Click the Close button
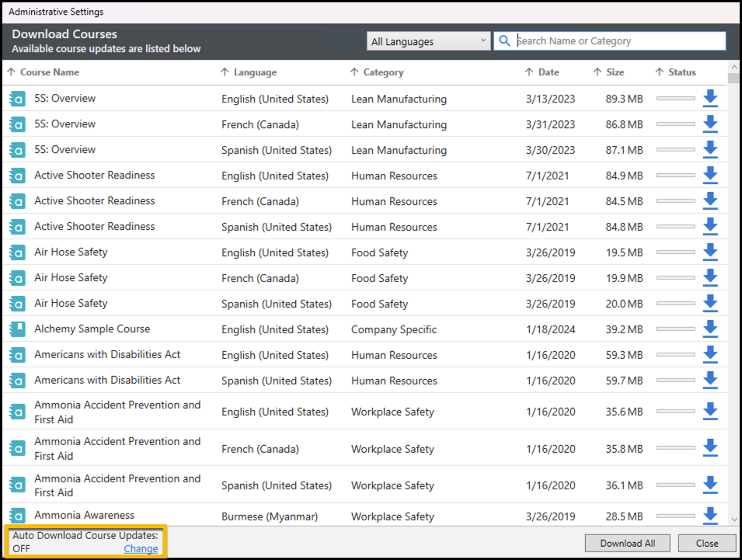The height and width of the screenshot is (560, 742). pyautogui.click(x=706, y=543)
